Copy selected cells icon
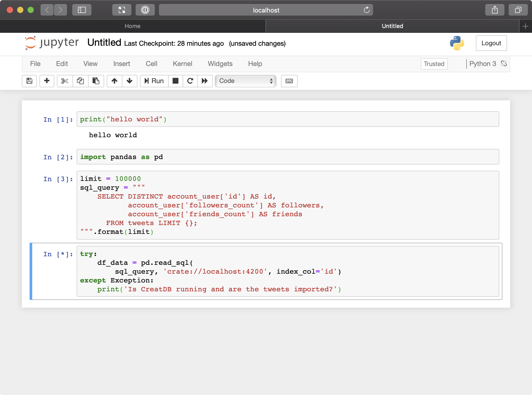Viewport: 532px width, 395px height. (80, 81)
